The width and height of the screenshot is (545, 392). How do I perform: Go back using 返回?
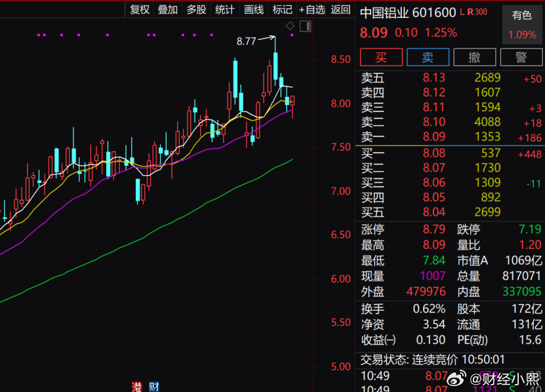[340, 10]
